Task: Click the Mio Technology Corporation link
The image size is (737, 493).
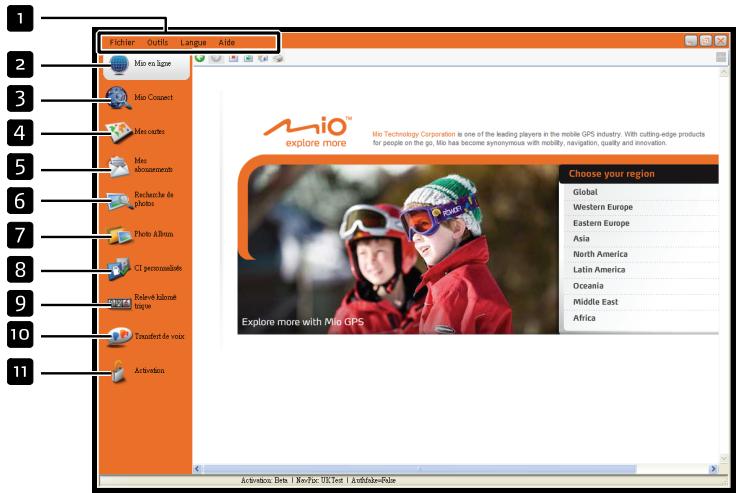Action: coord(414,134)
